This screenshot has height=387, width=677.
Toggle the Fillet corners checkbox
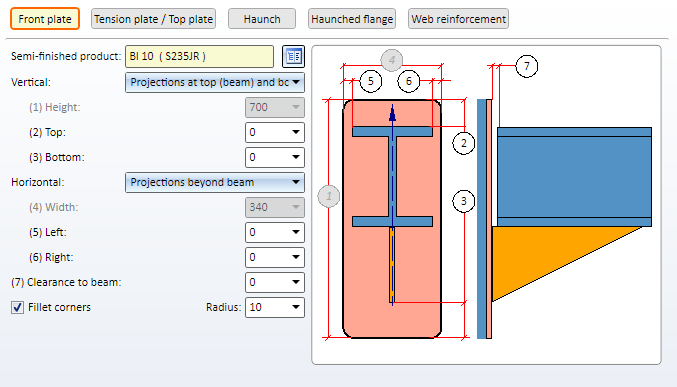click(x=17, y=308)
